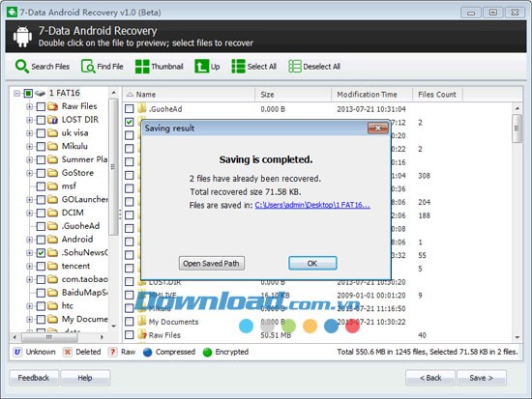Close the Saving result dialog
The image size is (532, 399).
tap(378, 128)
